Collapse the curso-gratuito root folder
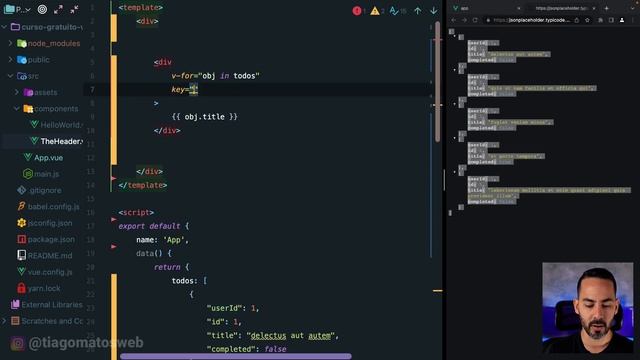 (x=4, y=27)
